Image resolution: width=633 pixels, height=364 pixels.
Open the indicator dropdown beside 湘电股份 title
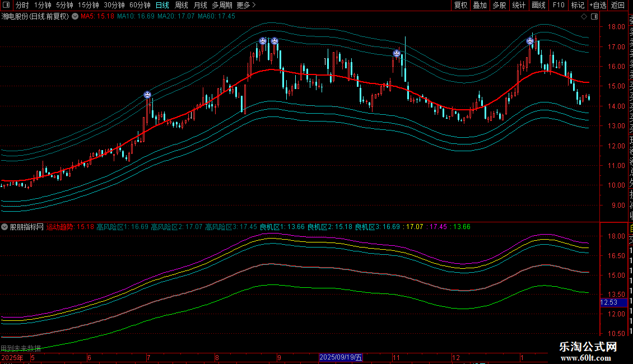tap(75, 16)
